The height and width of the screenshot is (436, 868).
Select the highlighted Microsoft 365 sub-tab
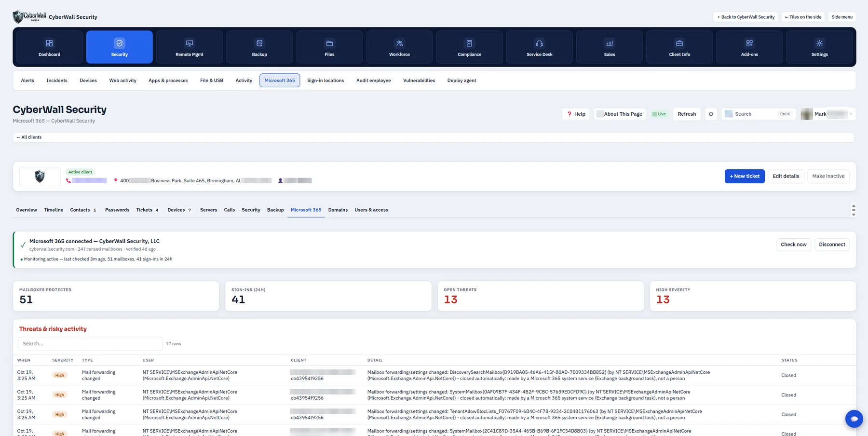(280, 81)
